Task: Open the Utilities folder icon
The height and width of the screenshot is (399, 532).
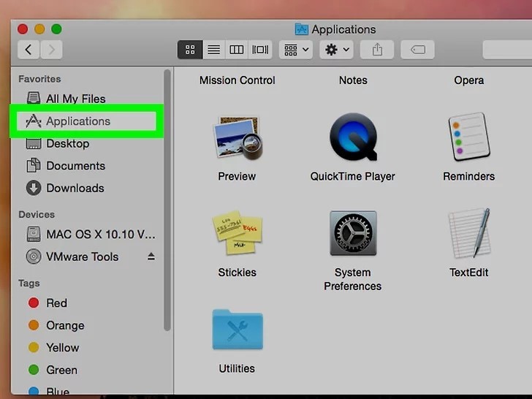Action: coord(237,330)
